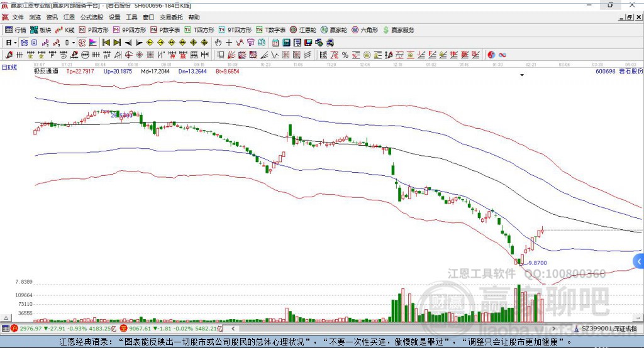This screenshot has width=644, height=348.
Task: Select the n² tool icon
Action: click(x=107, y=55)
